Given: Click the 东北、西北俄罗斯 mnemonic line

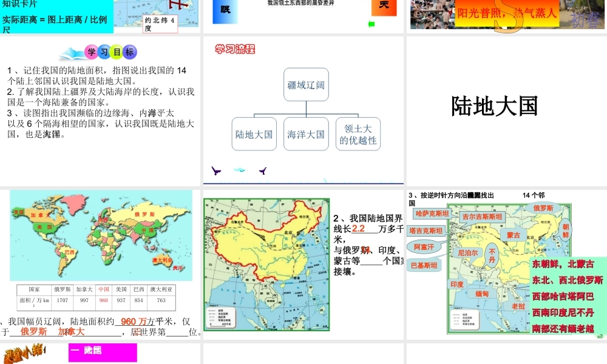Looking at the screenshot, I should click(568, 280).
